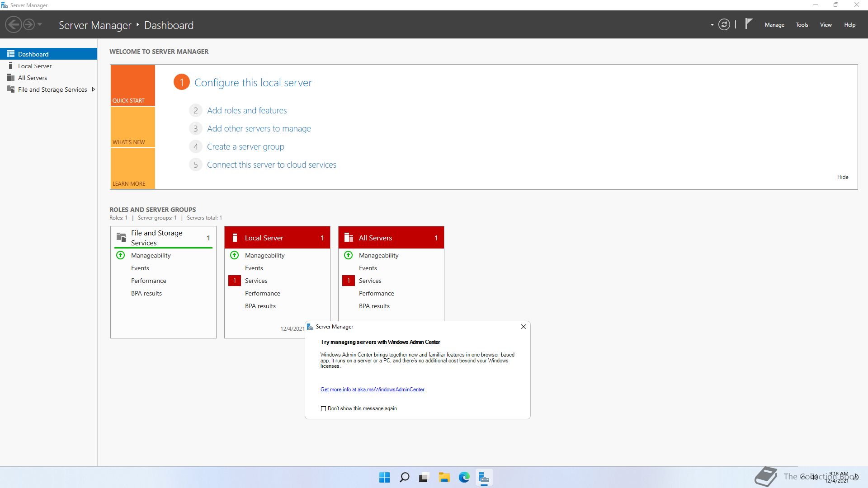Open the Manage menu
This screenshot has height=488, width=868.
click(774, 25)
